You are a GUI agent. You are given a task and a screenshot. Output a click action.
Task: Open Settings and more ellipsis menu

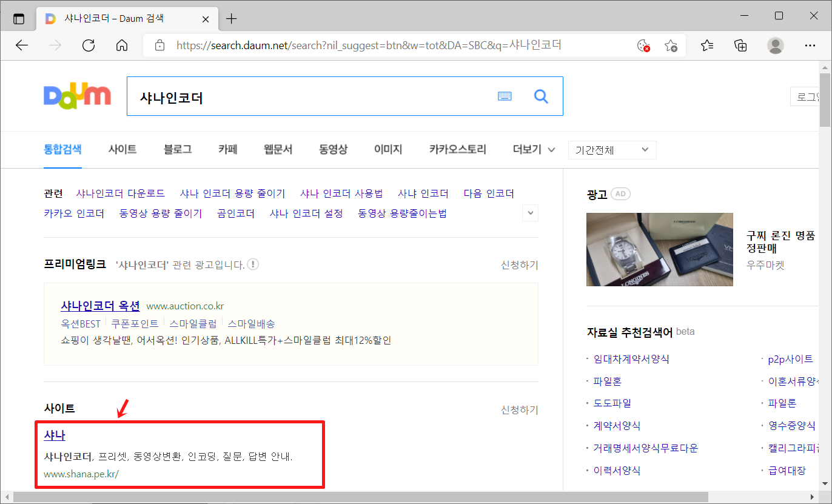click(x=810, y=45)
